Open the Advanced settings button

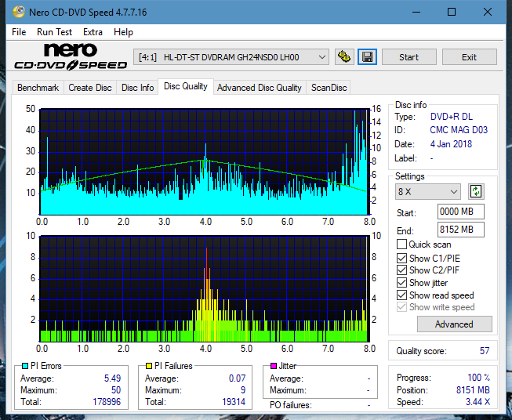point(454,324)
